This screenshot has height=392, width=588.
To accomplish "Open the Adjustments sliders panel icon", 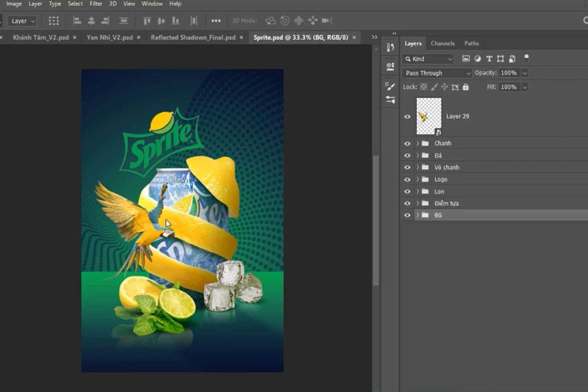I will tap(391, 100).
